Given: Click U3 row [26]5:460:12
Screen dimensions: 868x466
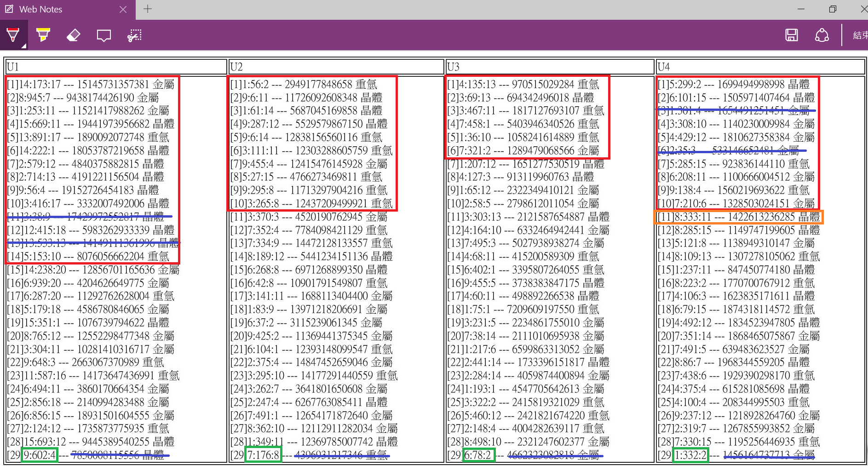Looking at the screenshot, I should coord(529,416).
